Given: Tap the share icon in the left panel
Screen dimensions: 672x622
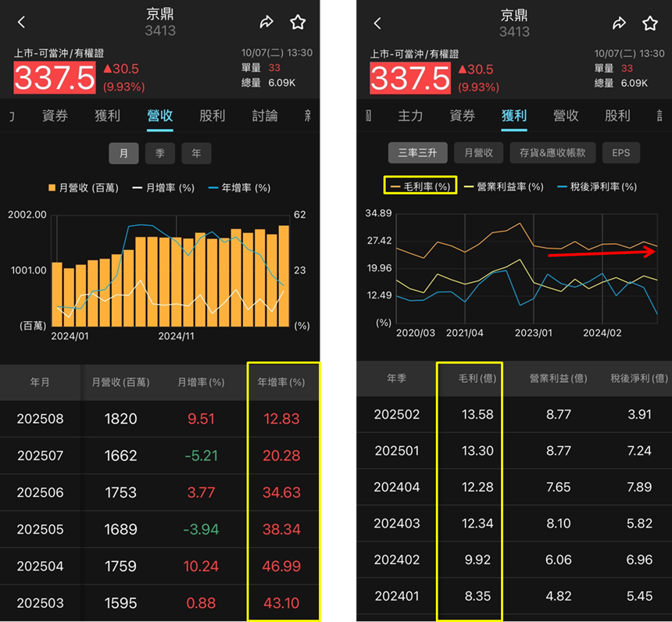Looking at the screenshot, I should click(266, 22).
